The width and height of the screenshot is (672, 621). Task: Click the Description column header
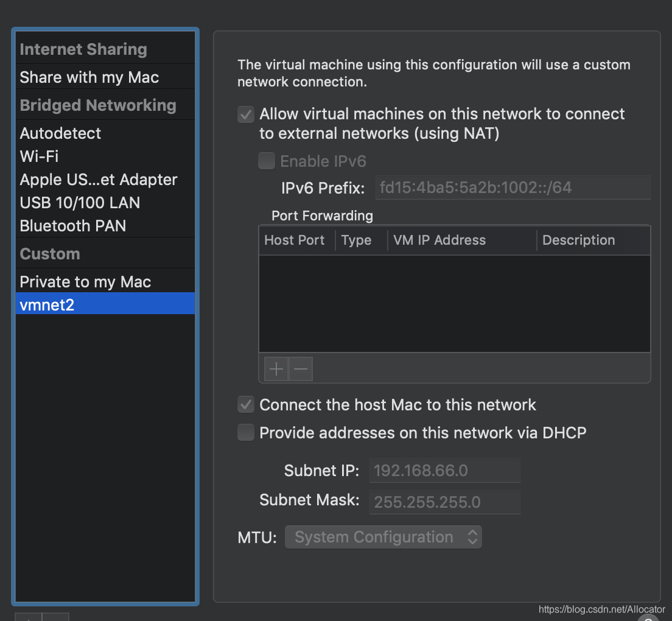click(x=593, y=240)
